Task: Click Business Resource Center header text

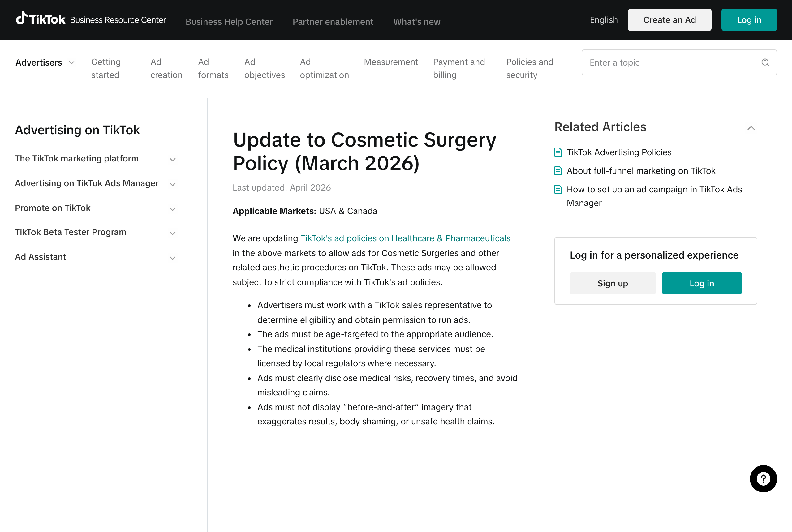Action: point(118,20)
